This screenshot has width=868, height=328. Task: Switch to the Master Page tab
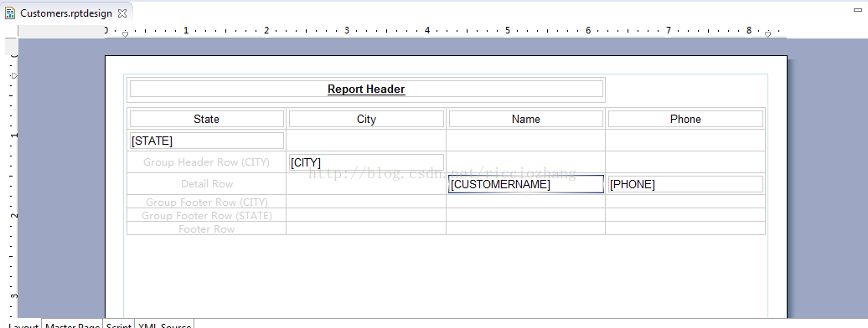pos(73,325)
